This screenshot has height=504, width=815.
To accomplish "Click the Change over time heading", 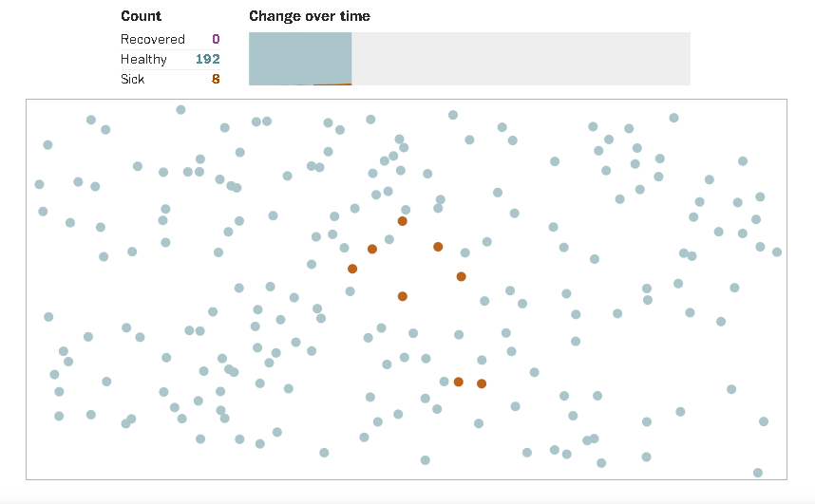I will click(310, 16).
